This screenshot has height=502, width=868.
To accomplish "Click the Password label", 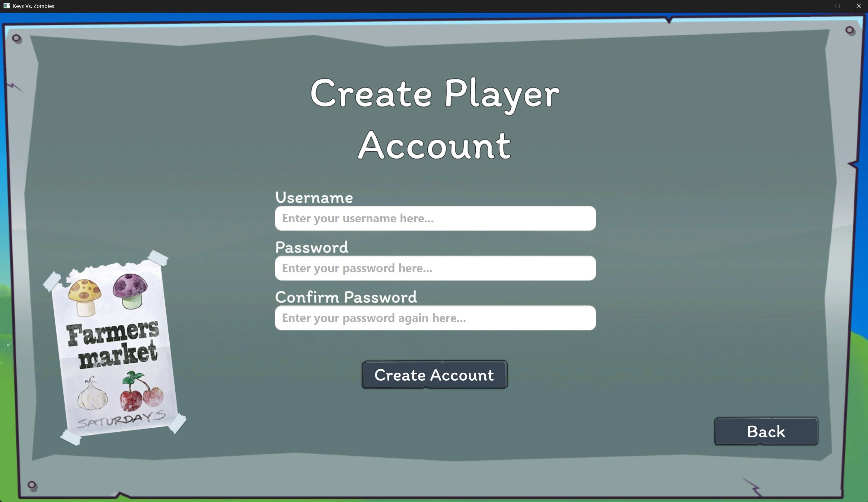I will 311,247.
